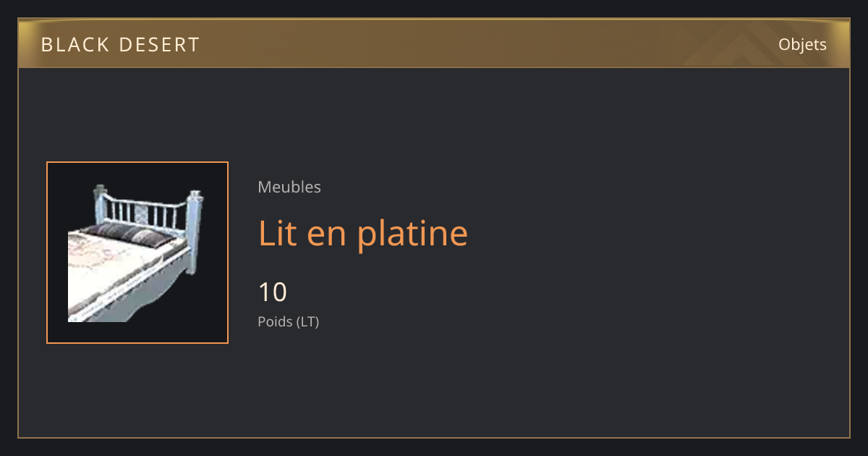Click the Poids (LT) label
Screen dimensions: 868x456
pos(288,321)
